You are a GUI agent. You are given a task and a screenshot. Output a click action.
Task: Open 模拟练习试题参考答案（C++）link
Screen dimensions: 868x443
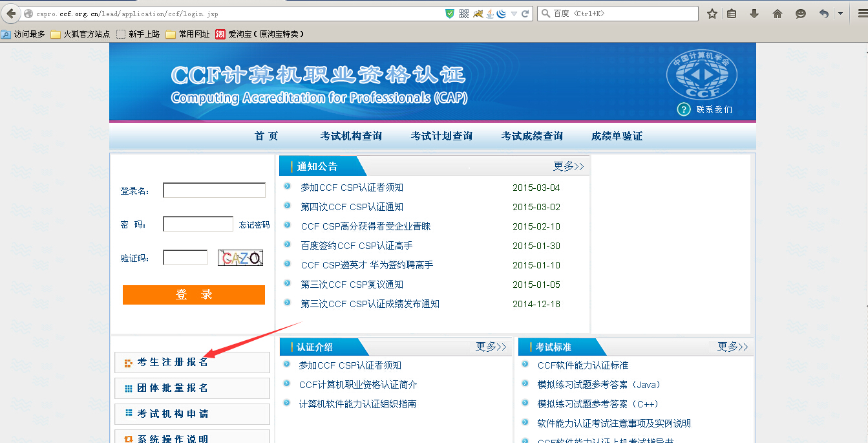(598, 404)
